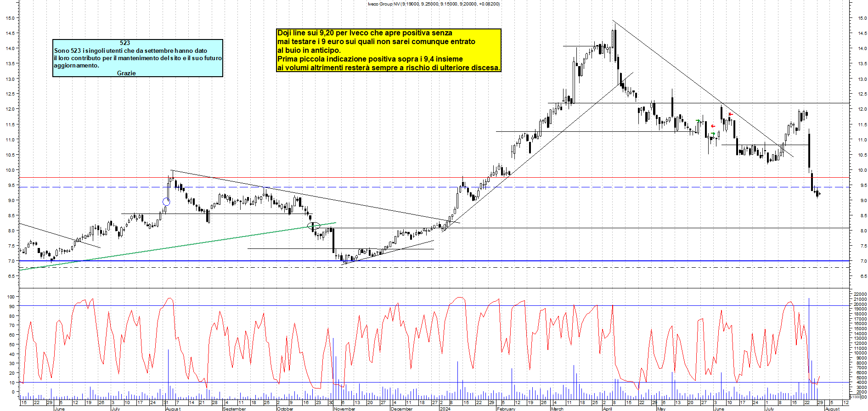This screenshot has height=411, width=868.
Task: Select 'Prima piccola indicazione positiva sopra i 9,4'
Action: tap(370, 59)
